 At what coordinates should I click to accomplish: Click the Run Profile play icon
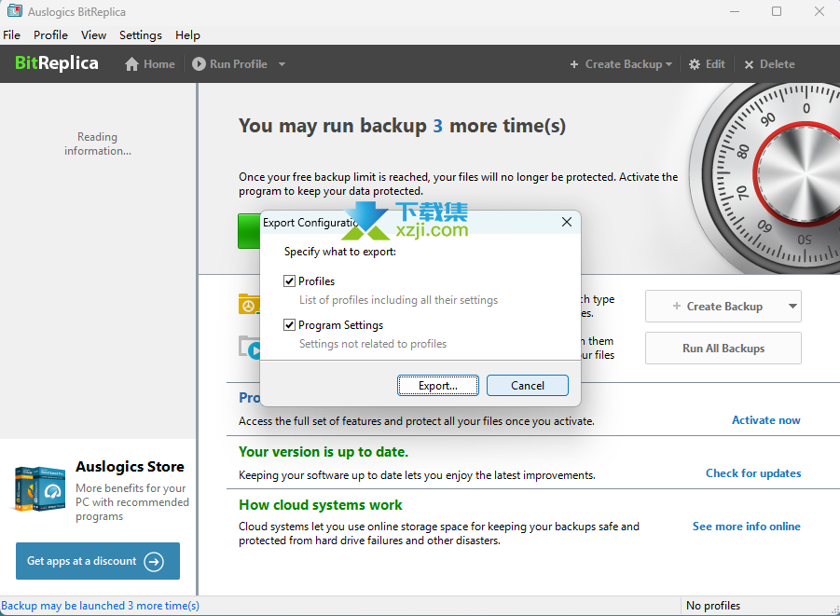click(x=199, y=64)
